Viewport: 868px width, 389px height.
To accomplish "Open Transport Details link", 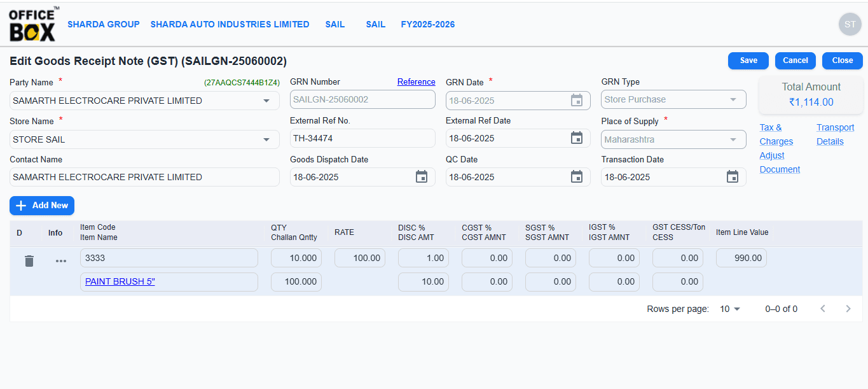I will click(x=836, y=134).
